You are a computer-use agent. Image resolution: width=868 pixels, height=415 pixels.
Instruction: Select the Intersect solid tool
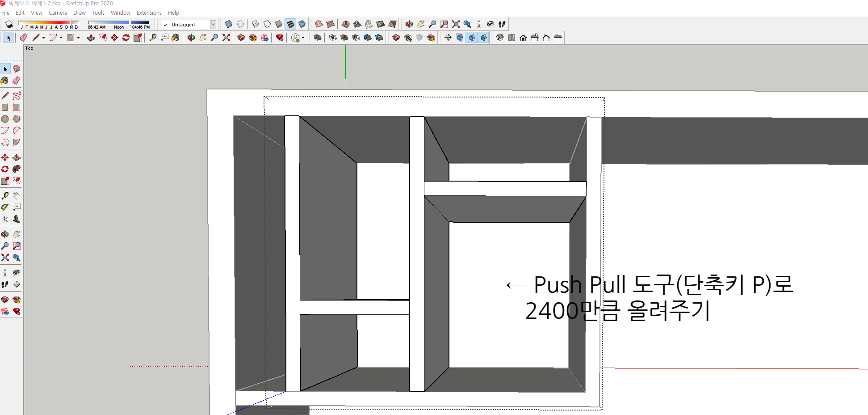(x=333, y=38)
